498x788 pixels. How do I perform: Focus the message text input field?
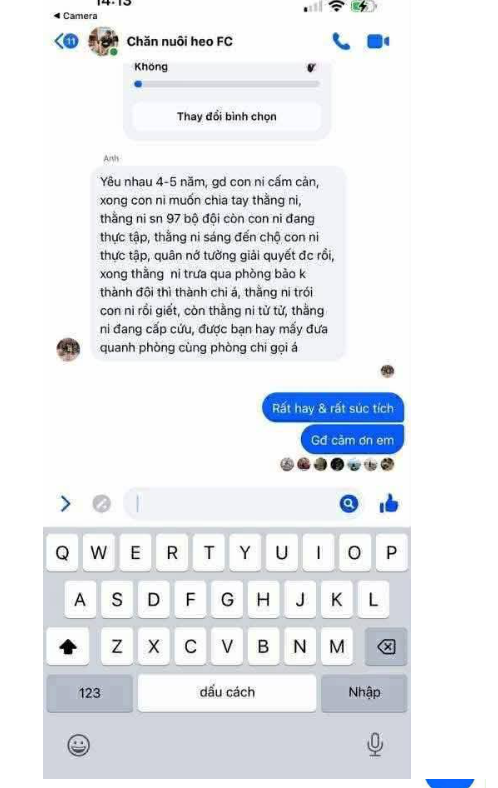coord(231,503)
